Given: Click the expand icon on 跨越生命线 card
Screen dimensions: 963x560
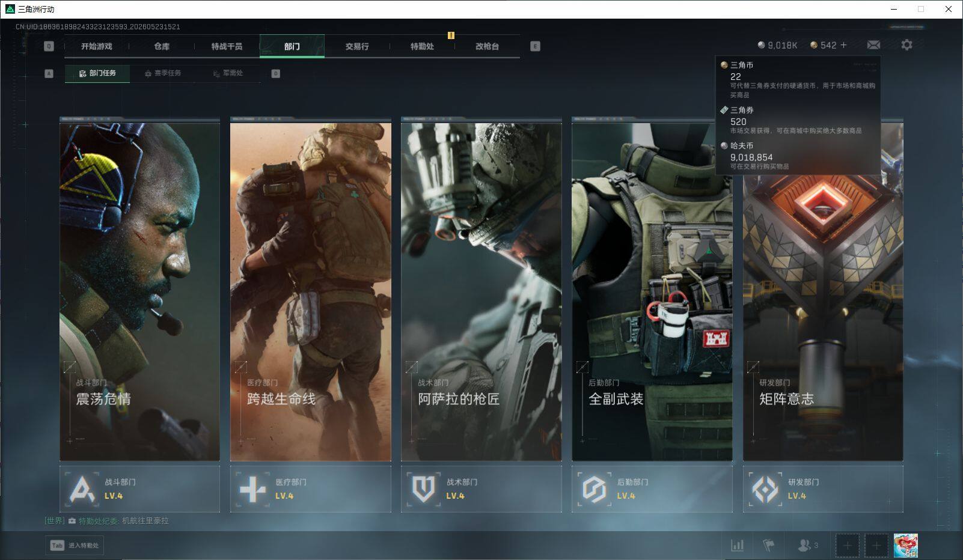Looking at the screenshot, I should pos(240,367).
